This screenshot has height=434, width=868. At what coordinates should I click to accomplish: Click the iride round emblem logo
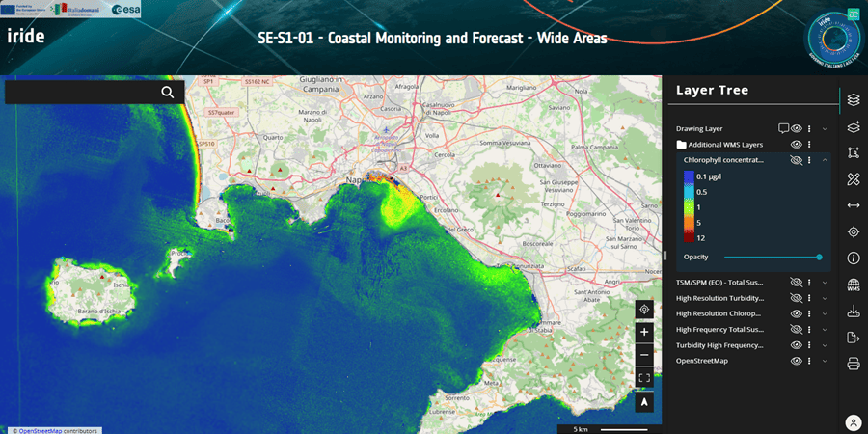pyautogui.click(x=833, y=37)
